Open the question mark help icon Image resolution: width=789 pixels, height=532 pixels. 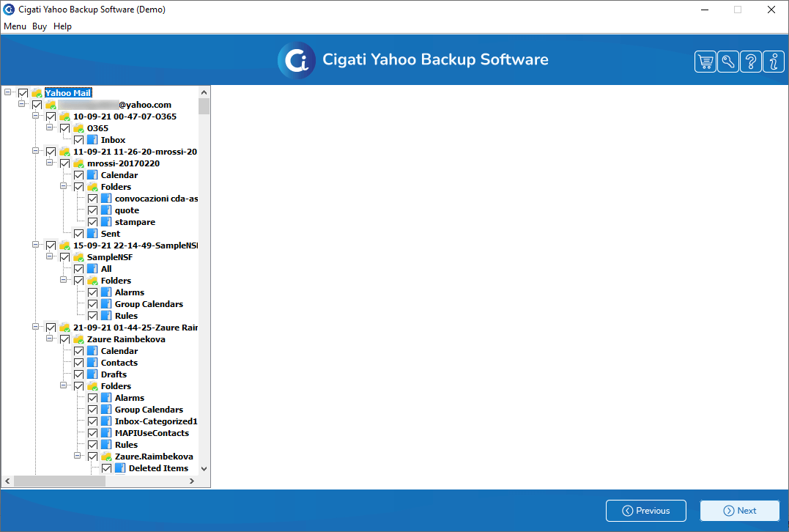[750, 62]
